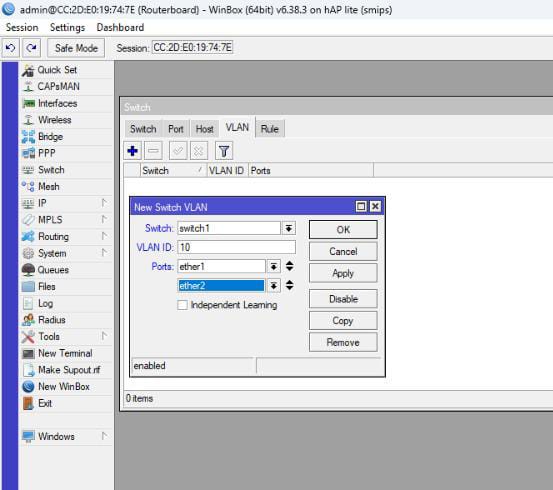553x490 pixels.
Task: Open the Switch field dropdown arrow
Action: point(288,228)
